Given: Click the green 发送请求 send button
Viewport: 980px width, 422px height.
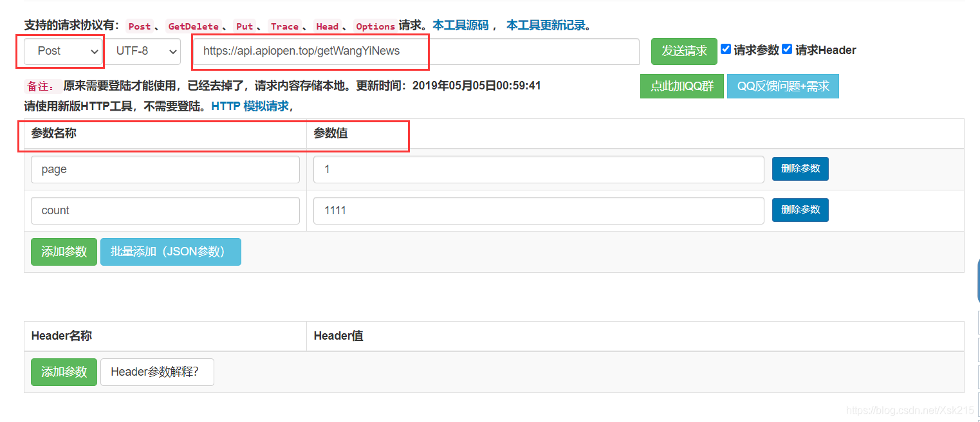Looking at the screenshot, I should tap(684, 51).
